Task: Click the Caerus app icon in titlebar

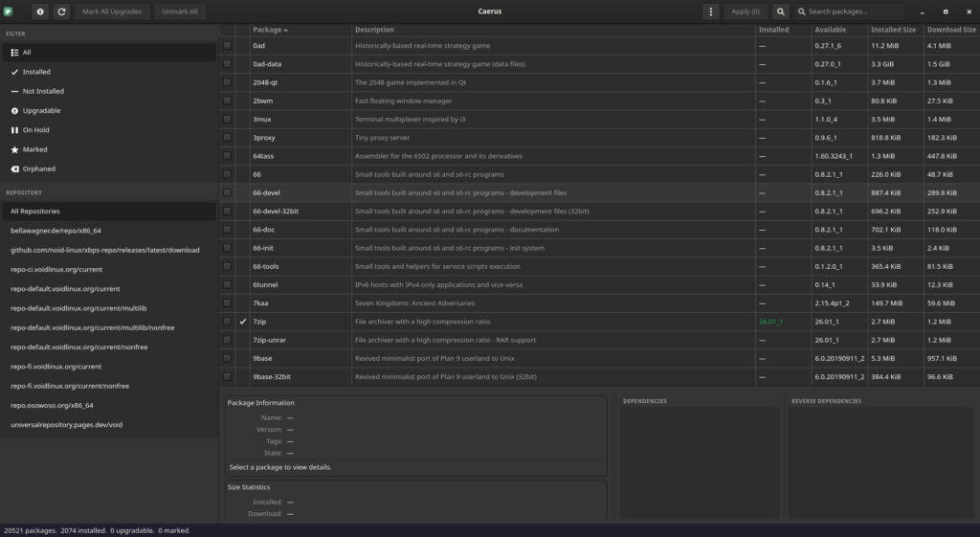Action: pos(8,11)
